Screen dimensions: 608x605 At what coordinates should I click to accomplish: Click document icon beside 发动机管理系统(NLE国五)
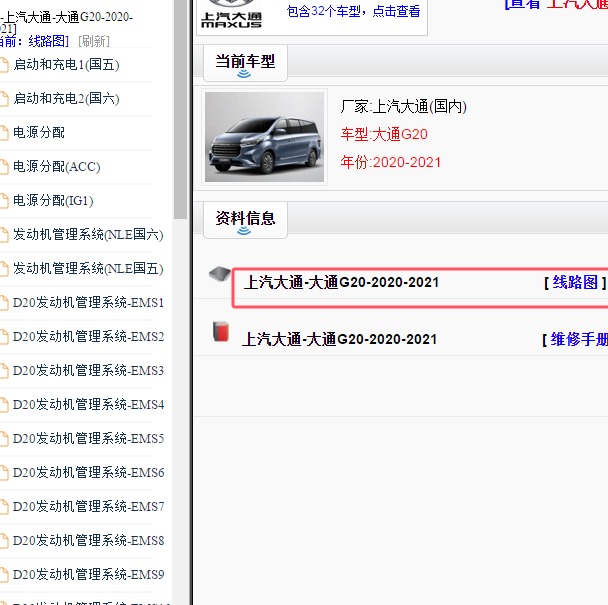pyautogui.click(x=4, y=269)
